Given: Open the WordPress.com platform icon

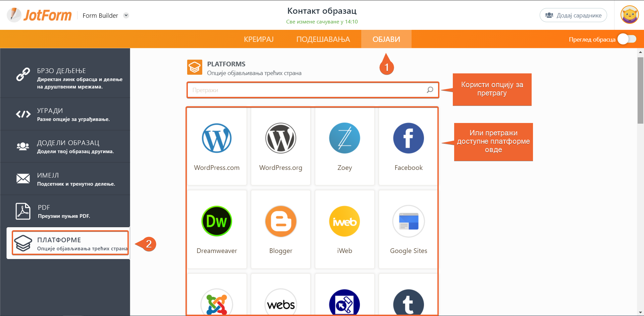Looking at the screenshot, I should click(x=217, y=138).
